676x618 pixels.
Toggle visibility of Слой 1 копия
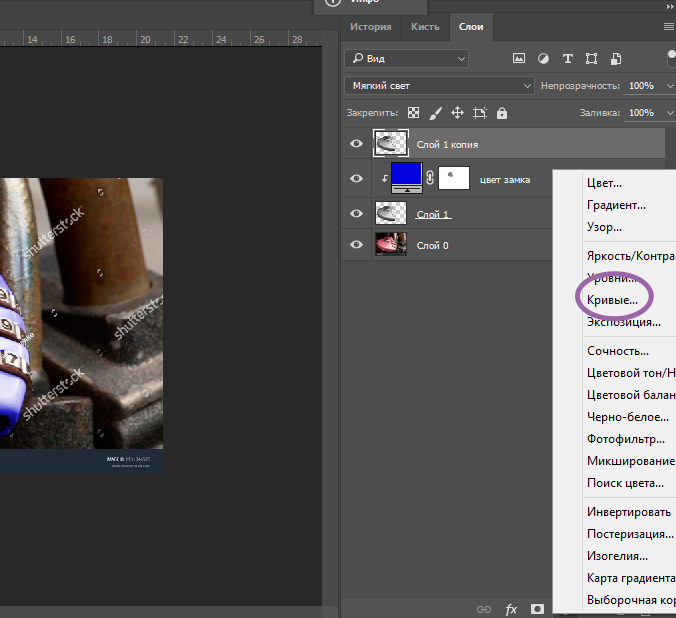(356, 144)
